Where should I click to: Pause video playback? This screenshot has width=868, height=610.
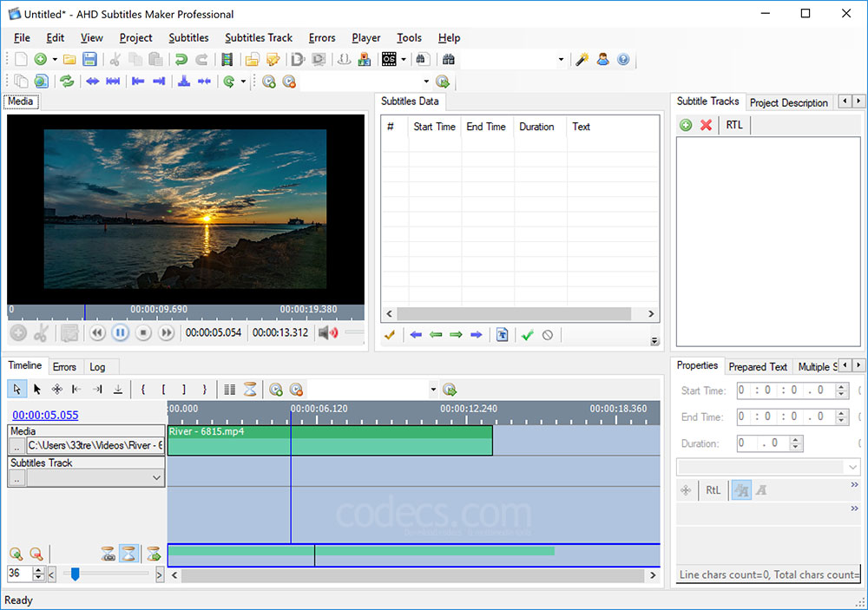pyautogui.click(x=118, y=332)
